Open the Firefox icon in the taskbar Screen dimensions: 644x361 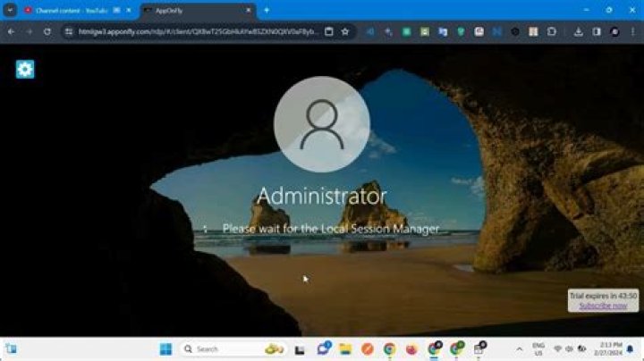pos(411,348)
